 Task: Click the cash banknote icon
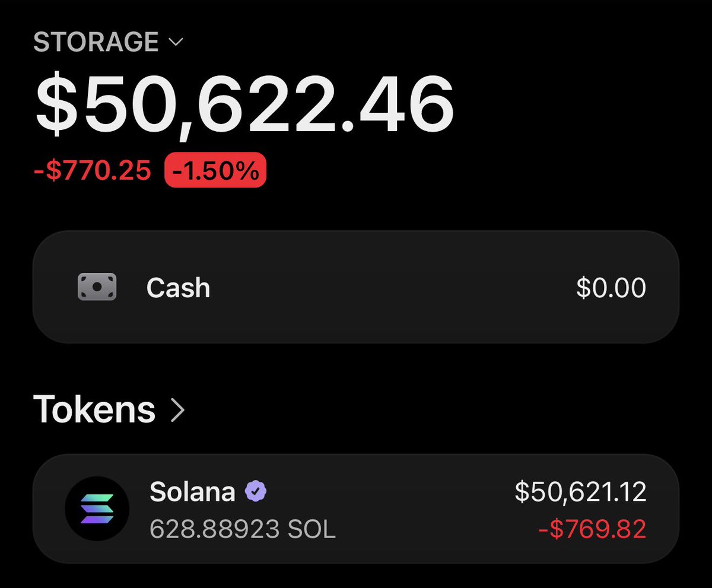pyautogui.click(x=97, y=287)
